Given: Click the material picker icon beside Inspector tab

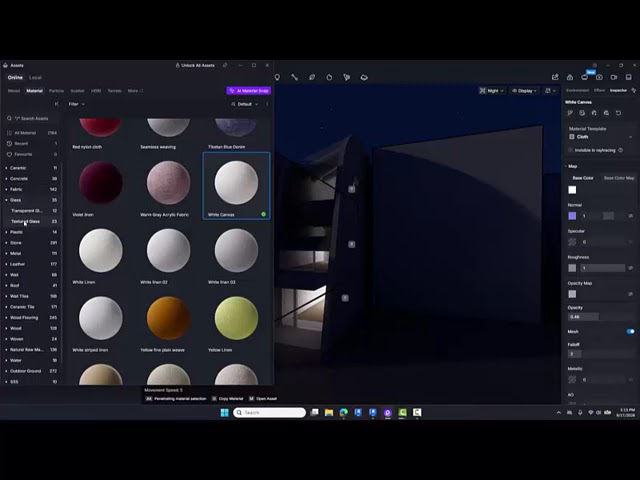Looking at the screenshot, I should [633, 90].
